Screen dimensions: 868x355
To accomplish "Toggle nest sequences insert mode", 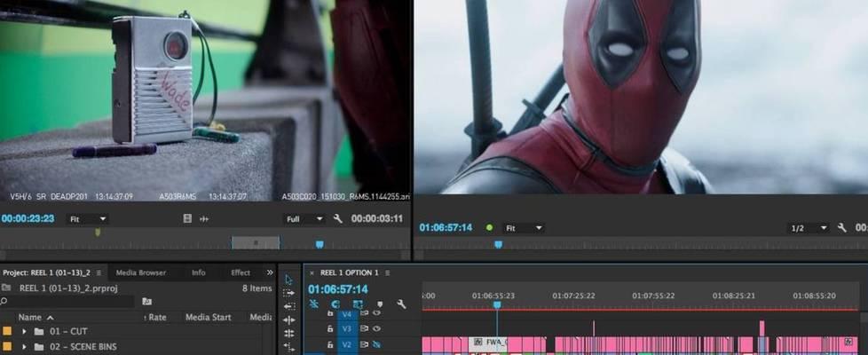I will pos(314,304).
